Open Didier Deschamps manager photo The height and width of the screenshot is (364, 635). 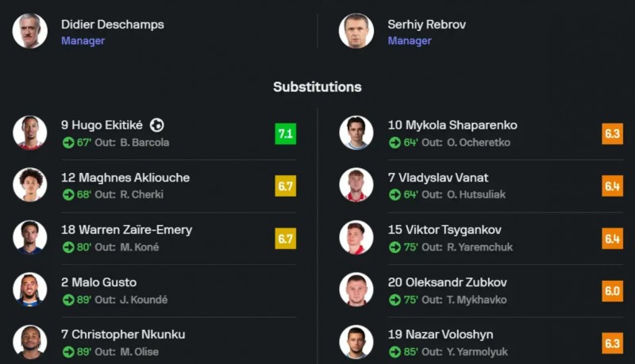[x=30, y=31]
